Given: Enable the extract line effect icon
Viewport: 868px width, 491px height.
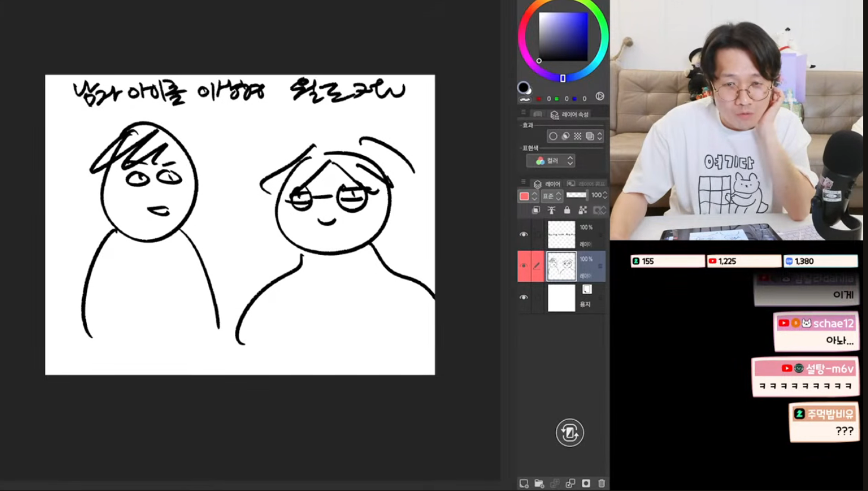Looking at the screenshot, I should point(565,136).
